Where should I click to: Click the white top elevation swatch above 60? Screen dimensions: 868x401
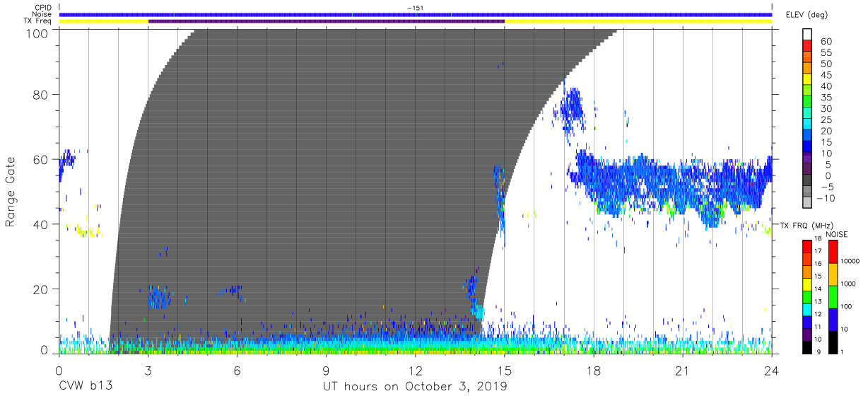(807, 35)
